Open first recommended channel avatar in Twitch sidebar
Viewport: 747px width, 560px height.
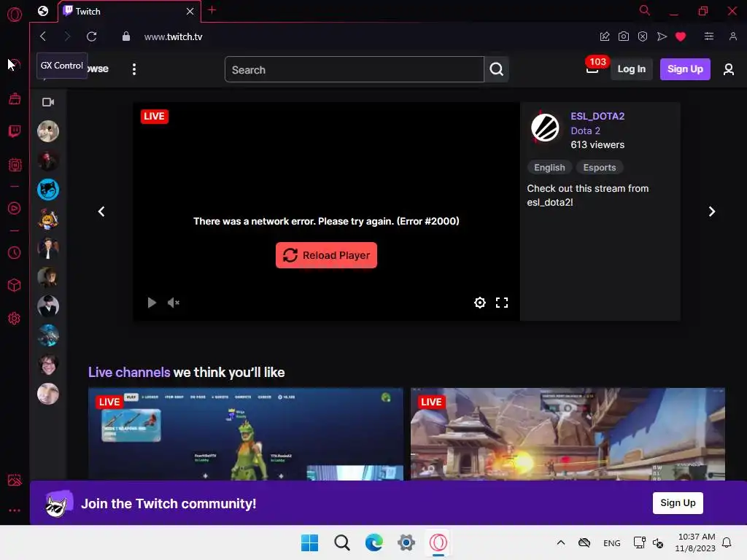tap(48, 131)
